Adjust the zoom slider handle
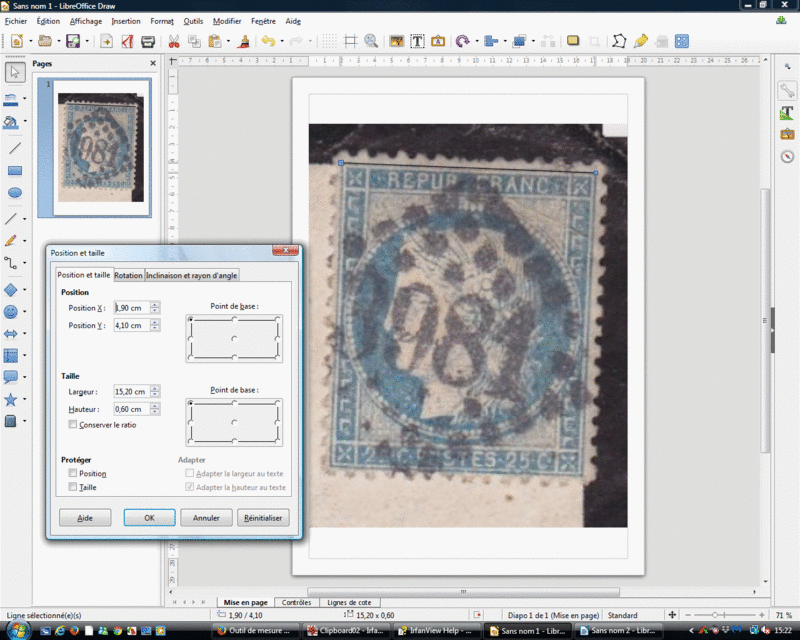Image resolution: width=800 pixels, height=640 pixels. 715,615
